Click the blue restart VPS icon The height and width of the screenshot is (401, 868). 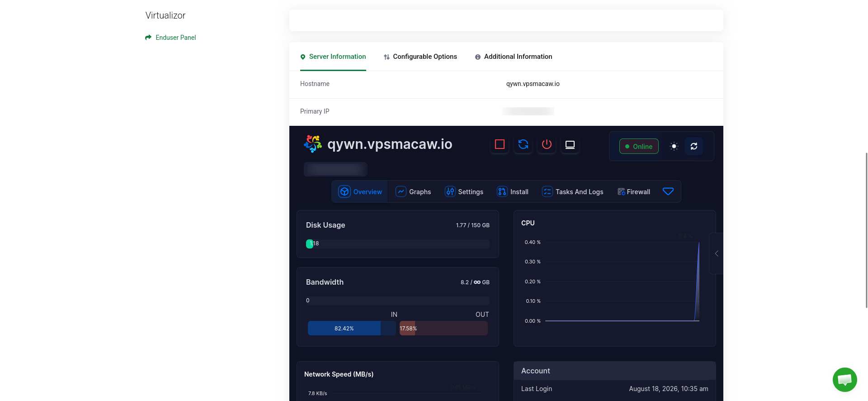[523, 144]
